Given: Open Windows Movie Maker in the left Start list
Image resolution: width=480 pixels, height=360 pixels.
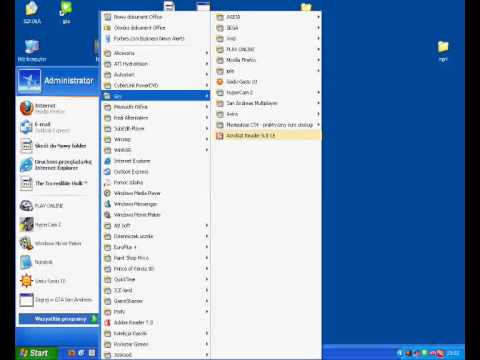Looking at the screenshot, I should (x=57, y=243).
